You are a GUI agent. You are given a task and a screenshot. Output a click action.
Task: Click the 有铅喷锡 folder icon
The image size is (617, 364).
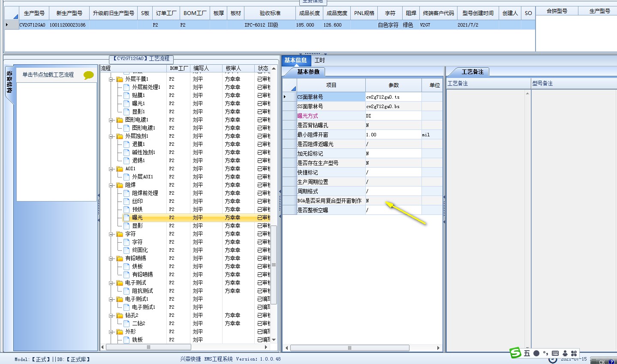pyautogui.click(x=120, y=259)
